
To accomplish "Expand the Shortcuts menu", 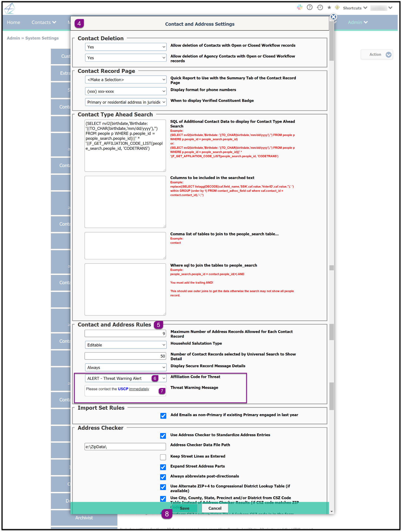I will pyautogui.click(x=355, y=8).
